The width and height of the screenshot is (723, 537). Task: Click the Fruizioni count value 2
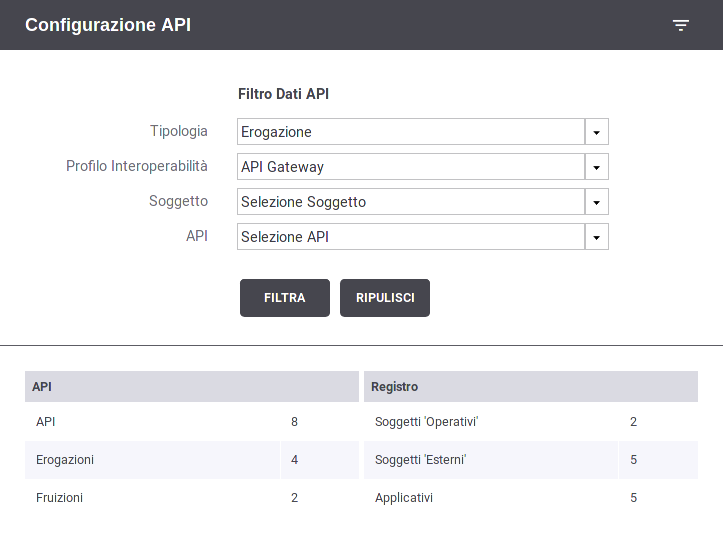[x=294, y=498]
